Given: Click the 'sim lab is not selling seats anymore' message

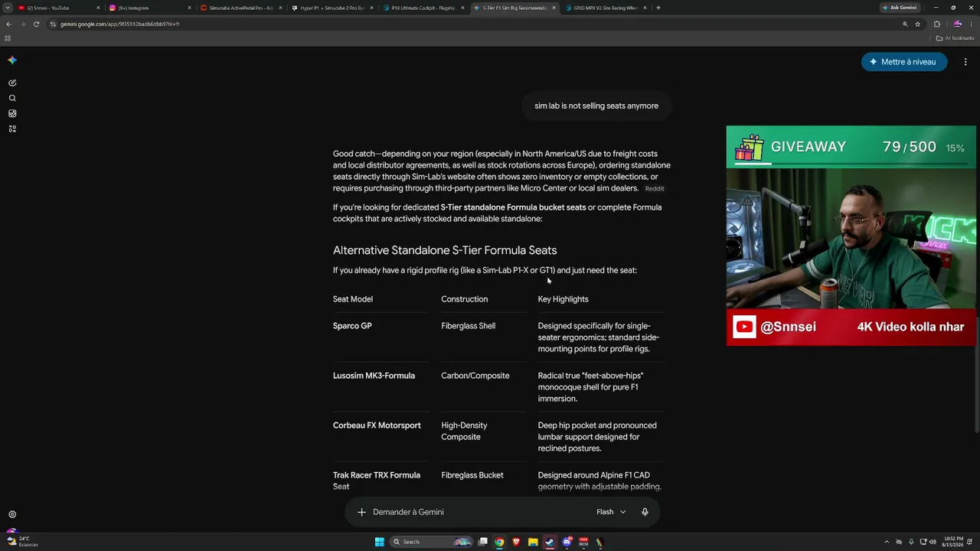Looking at the screenshot, I should click(596, 106).
